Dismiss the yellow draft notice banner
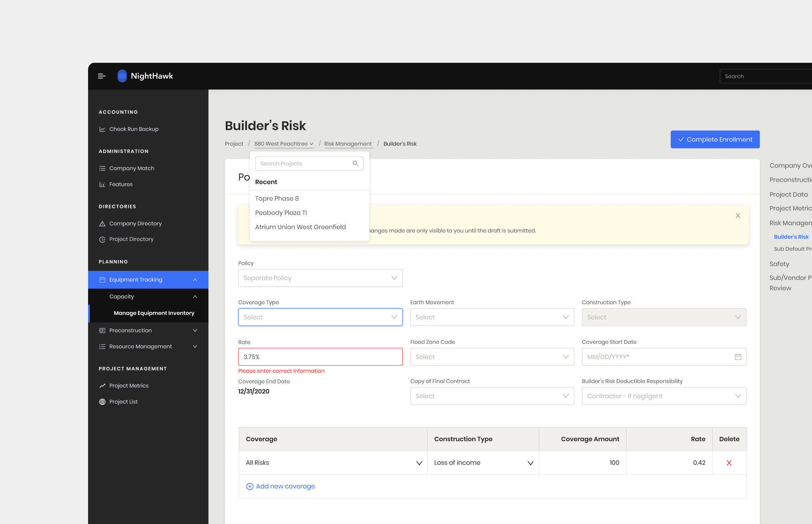Viewport: 812px width, 524px height. (738, 216)
